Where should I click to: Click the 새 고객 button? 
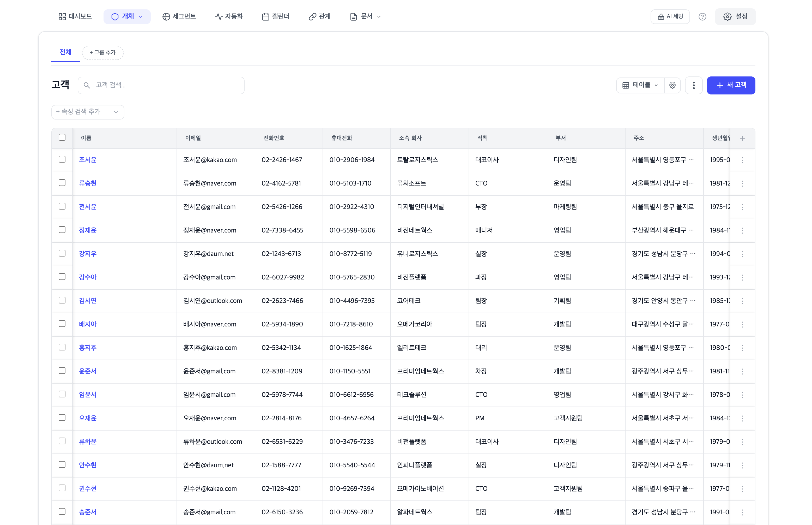click(x=731, y=85)
